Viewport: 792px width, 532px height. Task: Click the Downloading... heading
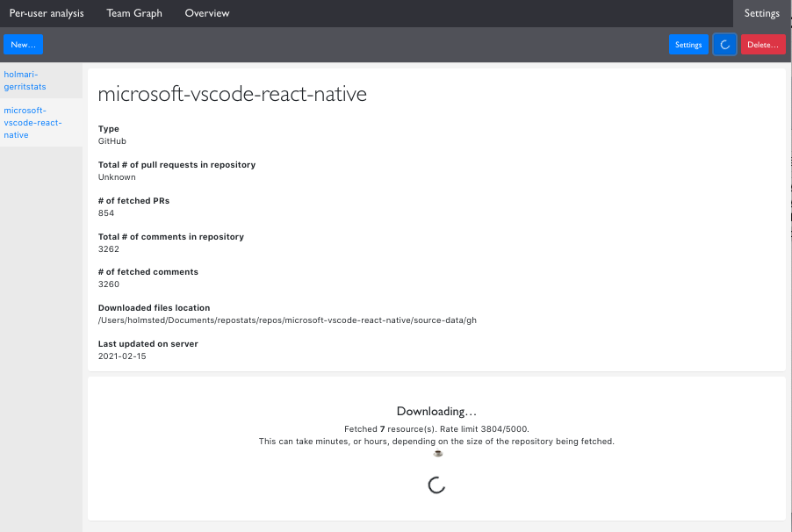click(436, 411)
